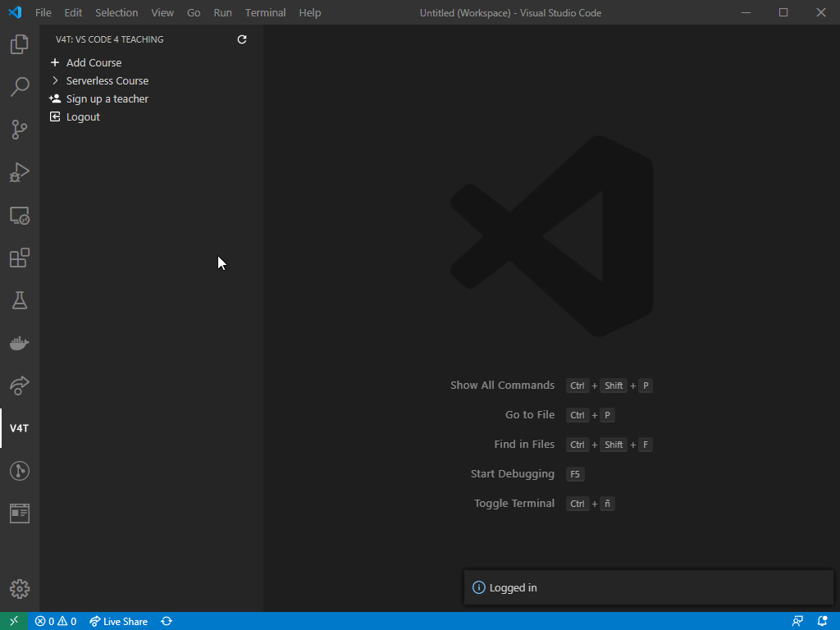
Task: Open the File menu
Action: [43, 12]
